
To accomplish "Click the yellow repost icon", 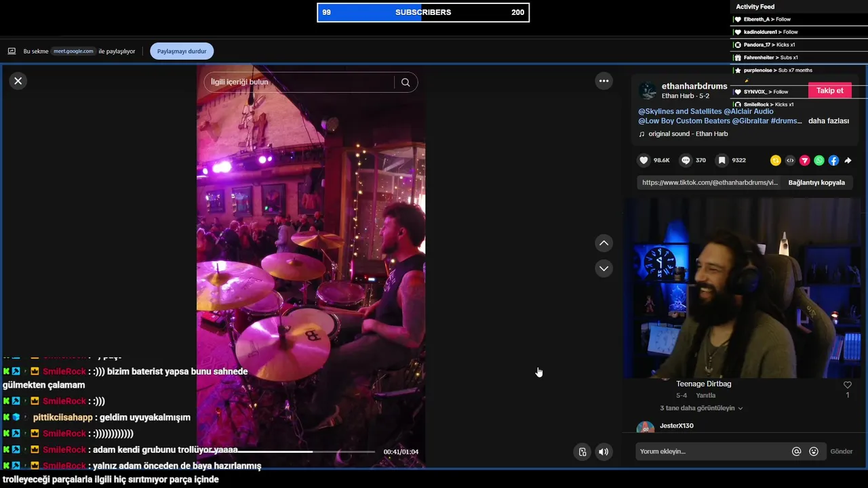I will pyautogui.click(x=776, y=161).
